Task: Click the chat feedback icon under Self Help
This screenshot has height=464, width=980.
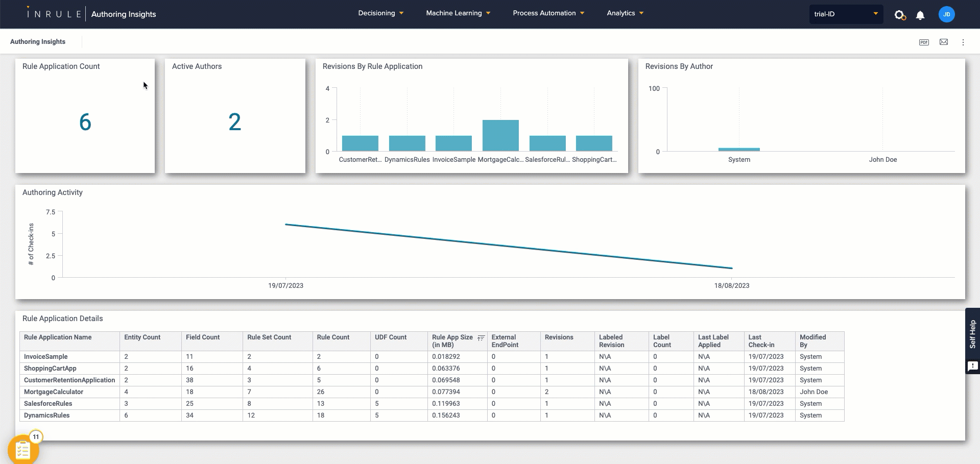Action: tap(972, 366)
